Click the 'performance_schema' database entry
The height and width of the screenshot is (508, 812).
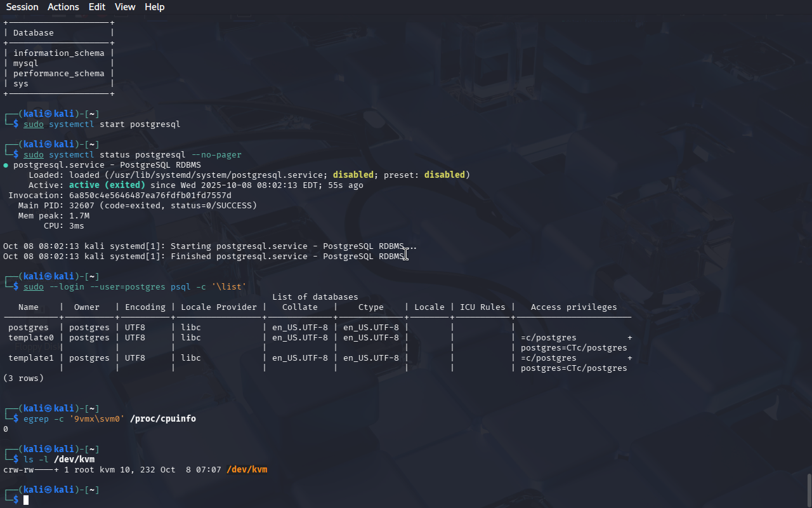pyautogui.click(x=58, y=74)
